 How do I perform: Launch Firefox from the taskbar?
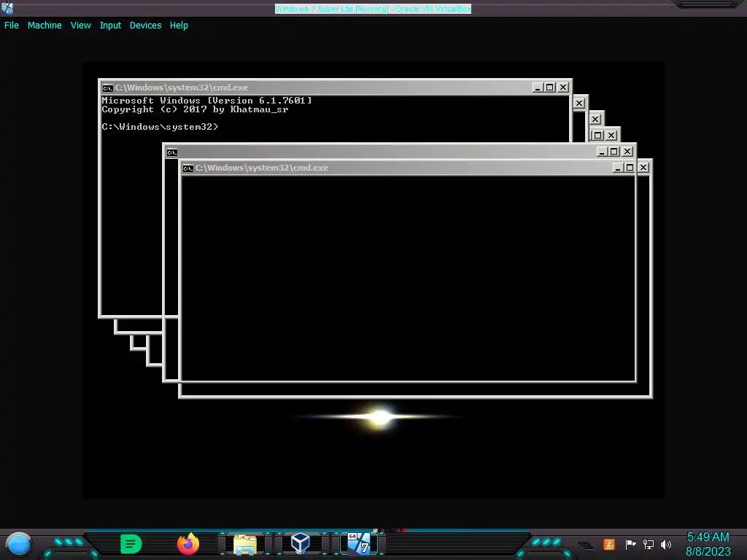pos(188,544)
